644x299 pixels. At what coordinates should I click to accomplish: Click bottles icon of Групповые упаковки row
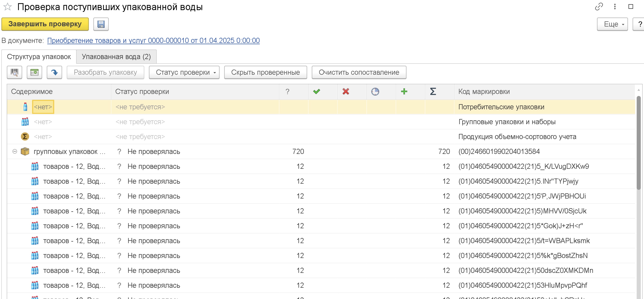(25, 122)
